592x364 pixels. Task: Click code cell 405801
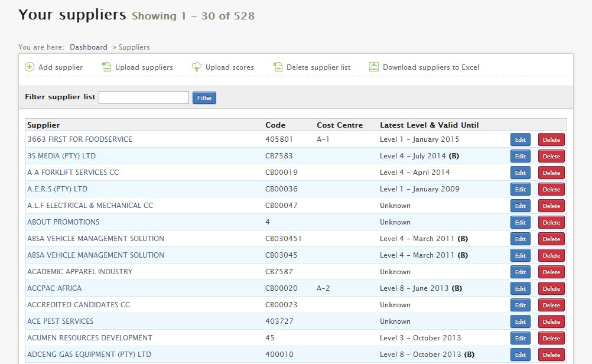point(279,139)
